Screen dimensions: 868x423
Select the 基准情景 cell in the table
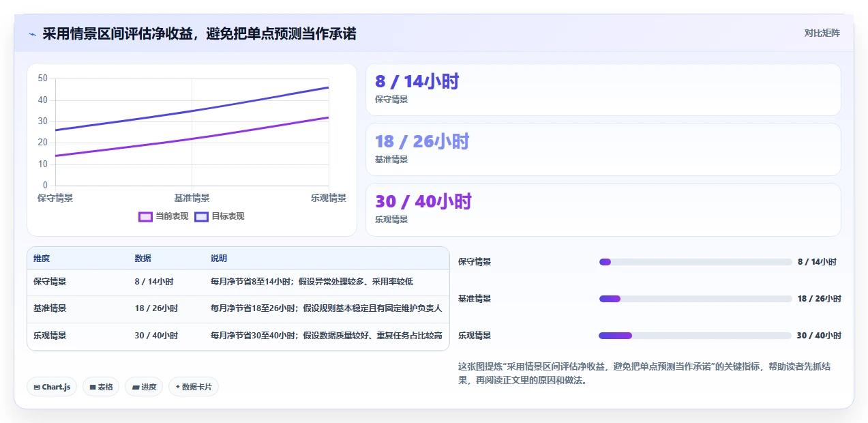(50, 308)
